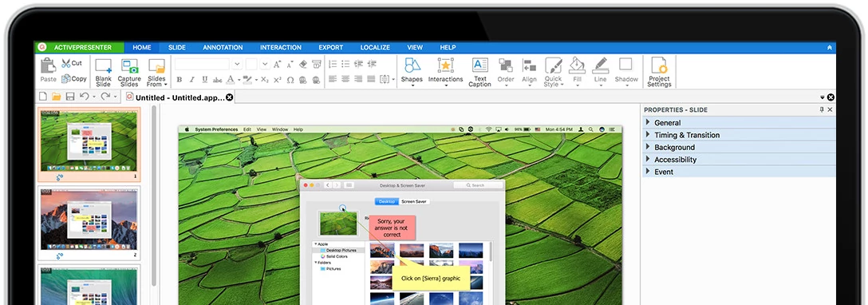Insert a Blank Slide

tap(104, 72)
